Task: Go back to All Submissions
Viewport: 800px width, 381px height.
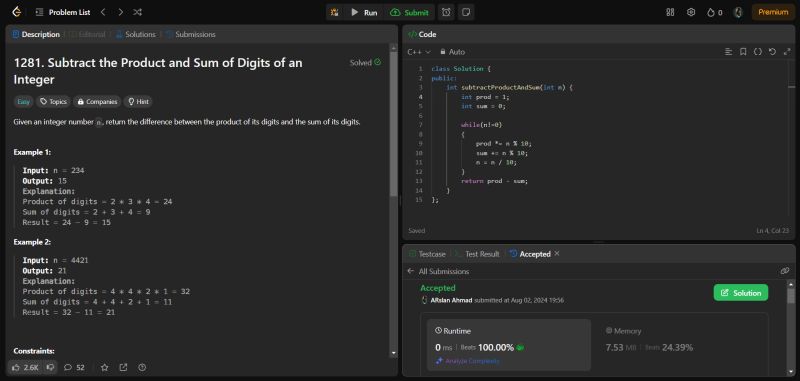Action: point(438,271)
